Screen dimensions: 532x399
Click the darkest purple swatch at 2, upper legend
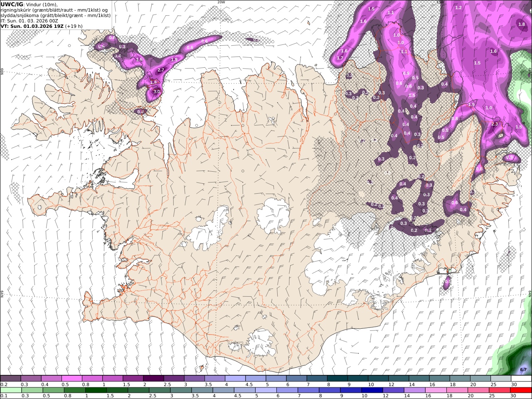coord(153,378)
